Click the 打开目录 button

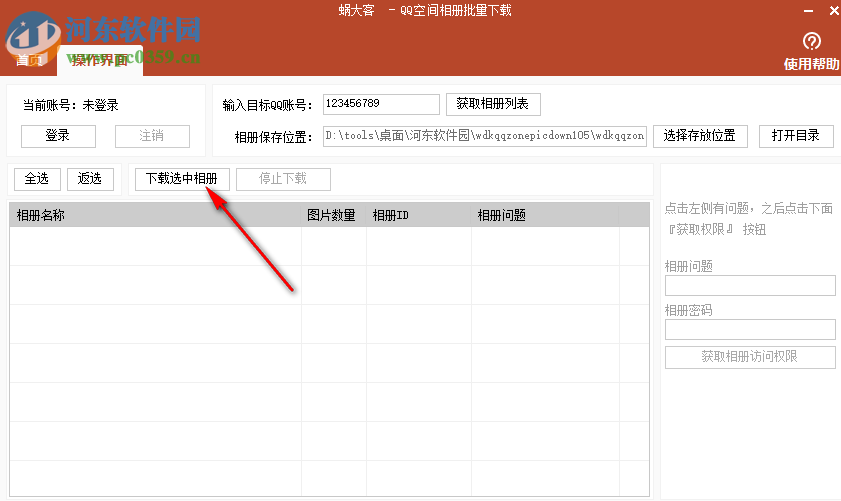[795, 136]
